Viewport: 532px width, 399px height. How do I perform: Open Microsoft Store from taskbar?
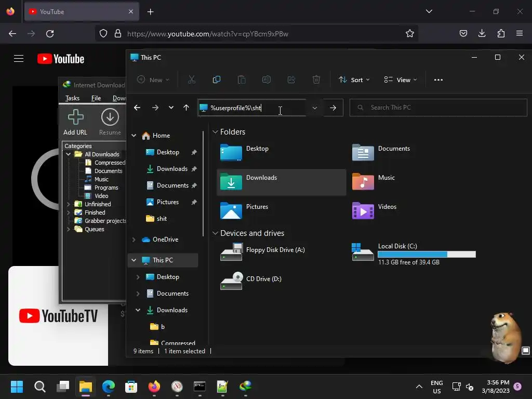coord(131,387)
